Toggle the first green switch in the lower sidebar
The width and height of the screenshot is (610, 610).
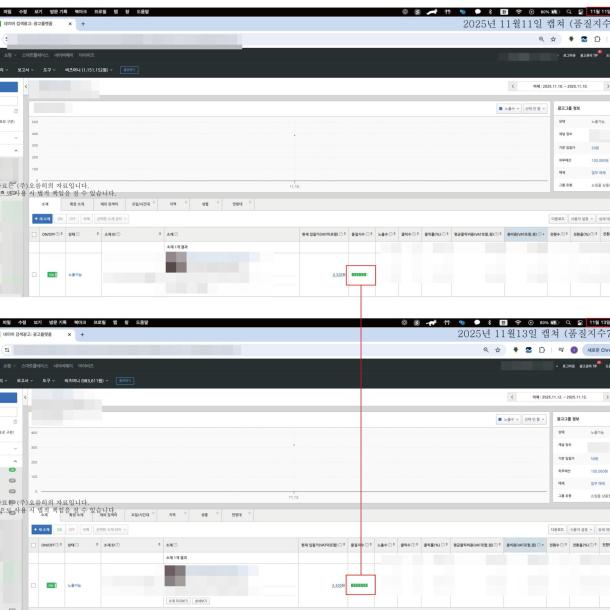click(x=13, y=469)
